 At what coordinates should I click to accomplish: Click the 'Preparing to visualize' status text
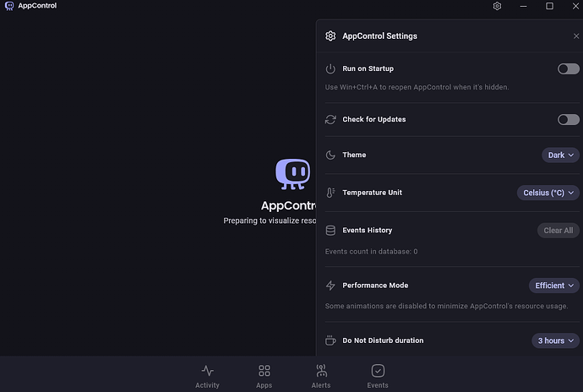[270, 220]
